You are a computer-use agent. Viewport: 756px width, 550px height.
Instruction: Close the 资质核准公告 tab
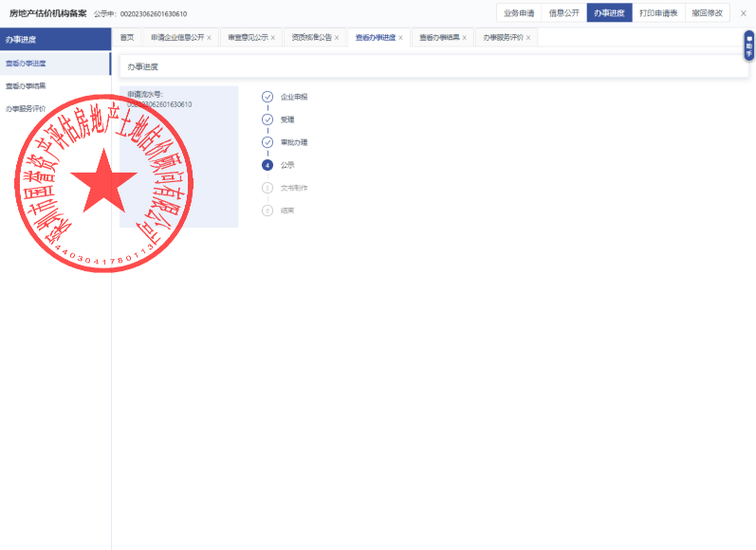(x=337, y=38)
